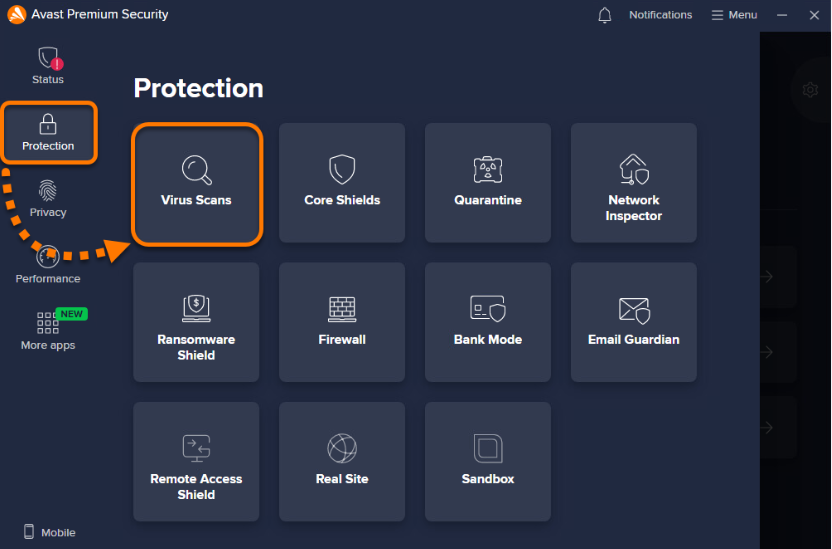The image size is (832, 549).
Task: Open the Status section in sidebar
Action: 48,66
